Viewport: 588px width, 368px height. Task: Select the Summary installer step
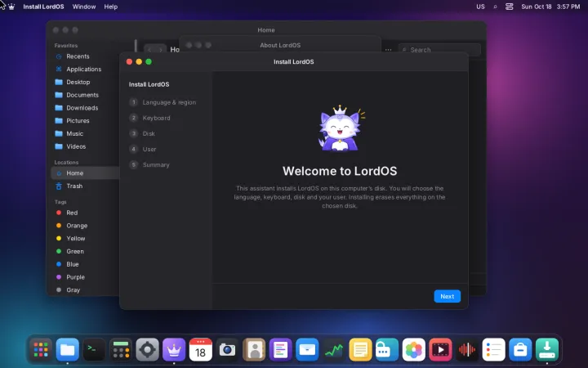(149, 165)
